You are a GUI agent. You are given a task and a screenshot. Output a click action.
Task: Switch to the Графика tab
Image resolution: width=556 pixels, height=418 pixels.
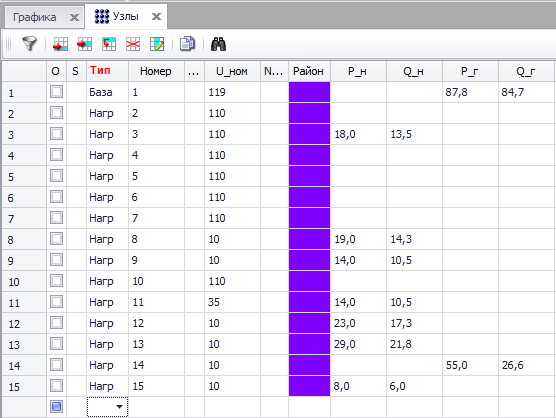pos(34,17)
